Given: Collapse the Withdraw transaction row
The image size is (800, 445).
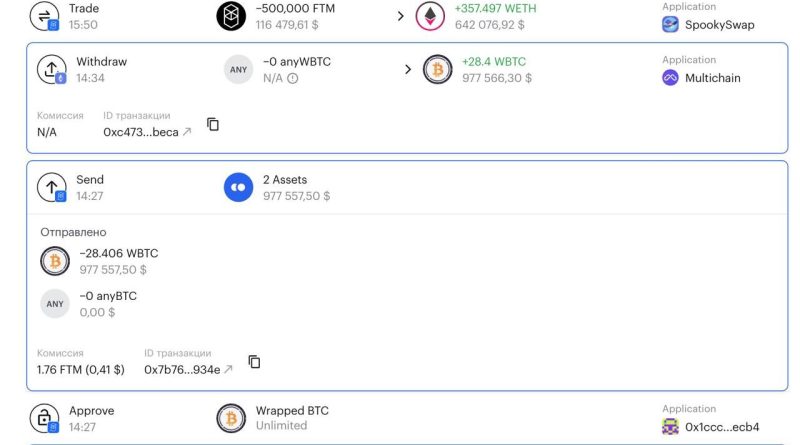Looking at the screenshot, I should coord(407,69).
